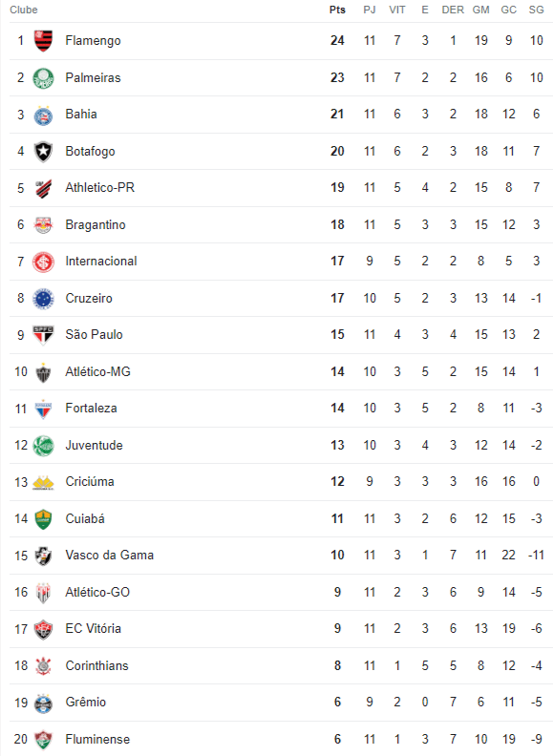Click the Pts column header
The height and width of the screenshot is (756, 553).
coord(337,10)
